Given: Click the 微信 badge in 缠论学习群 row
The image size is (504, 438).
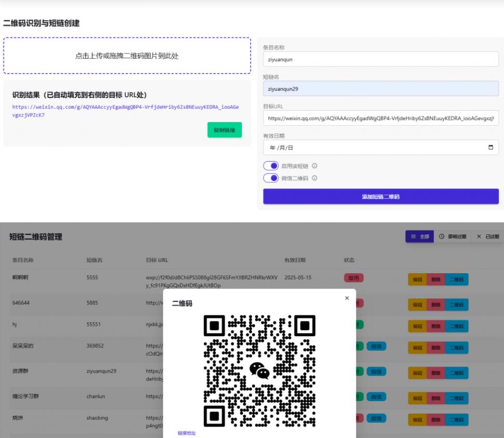Looking at the screenshot, I should (376, 396).
